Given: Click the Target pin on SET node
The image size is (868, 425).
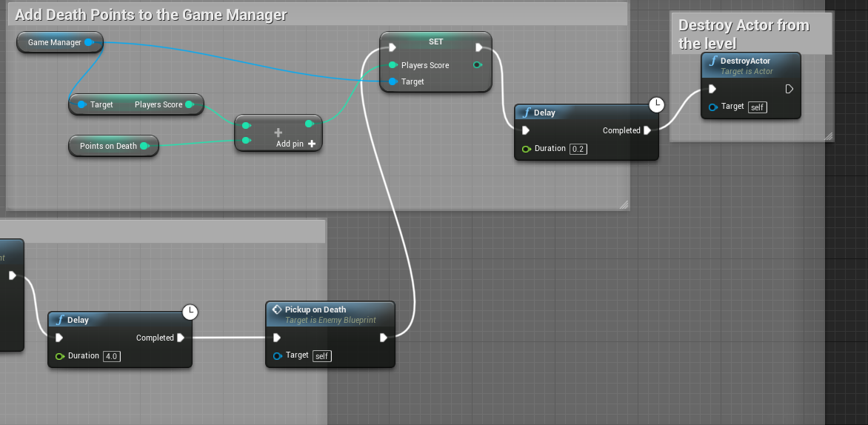Looking at the screenshot, I should 393,81.
